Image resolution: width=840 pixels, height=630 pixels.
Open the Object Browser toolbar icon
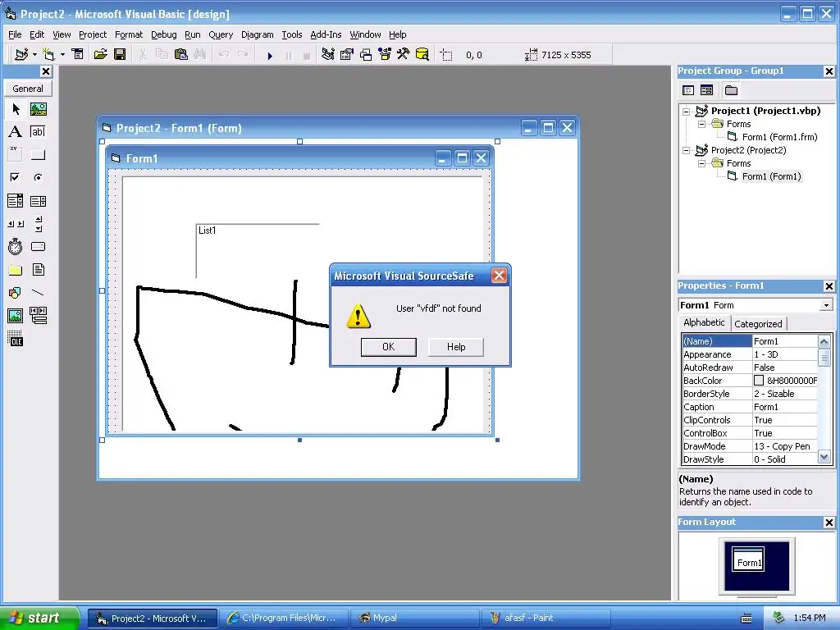click(x=385, y=55)
